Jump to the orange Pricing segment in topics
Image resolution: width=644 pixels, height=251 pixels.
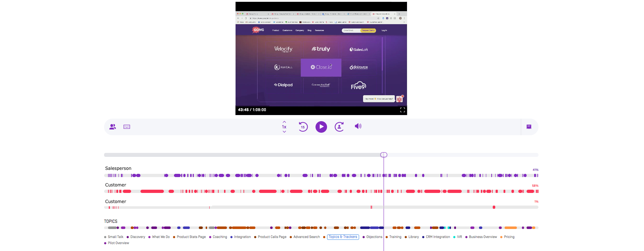click(x=511, y=228)
